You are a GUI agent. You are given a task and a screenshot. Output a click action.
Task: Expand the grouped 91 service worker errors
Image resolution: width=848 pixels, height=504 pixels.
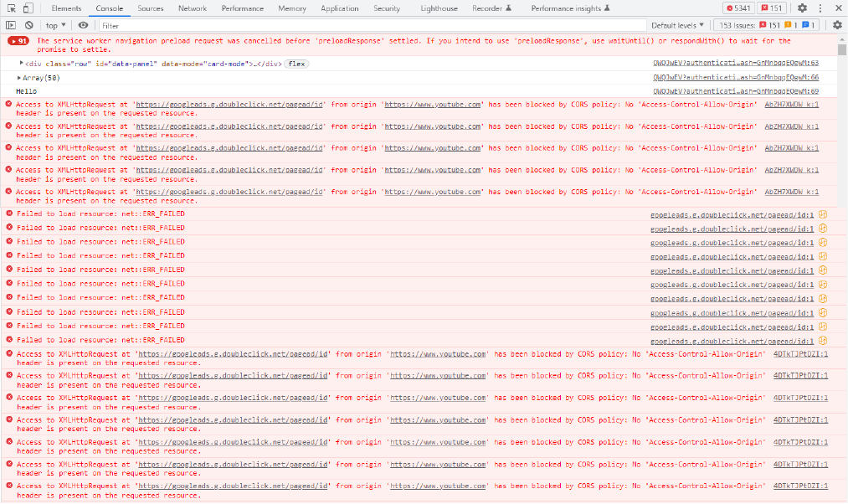tap(18, 40)
